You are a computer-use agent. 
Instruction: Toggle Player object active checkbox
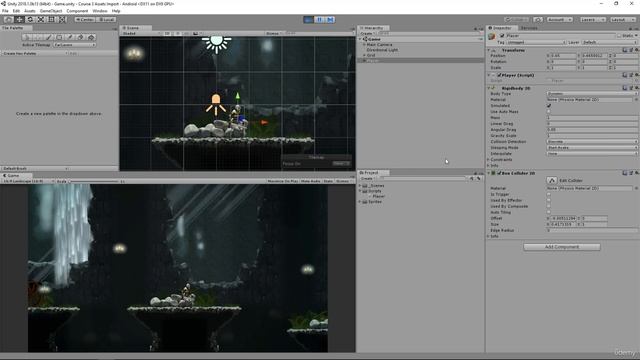(502, 36)
